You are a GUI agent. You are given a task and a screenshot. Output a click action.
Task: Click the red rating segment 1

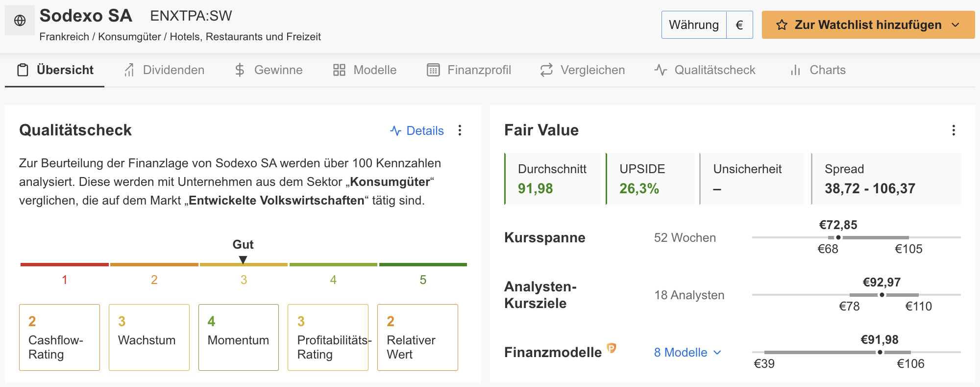pos(65,265)
